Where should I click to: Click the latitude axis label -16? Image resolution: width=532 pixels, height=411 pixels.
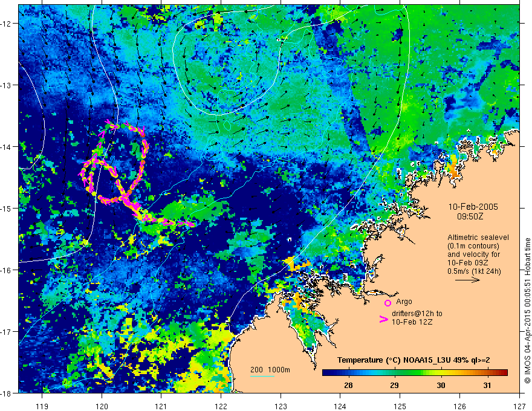tap(7, 270)
